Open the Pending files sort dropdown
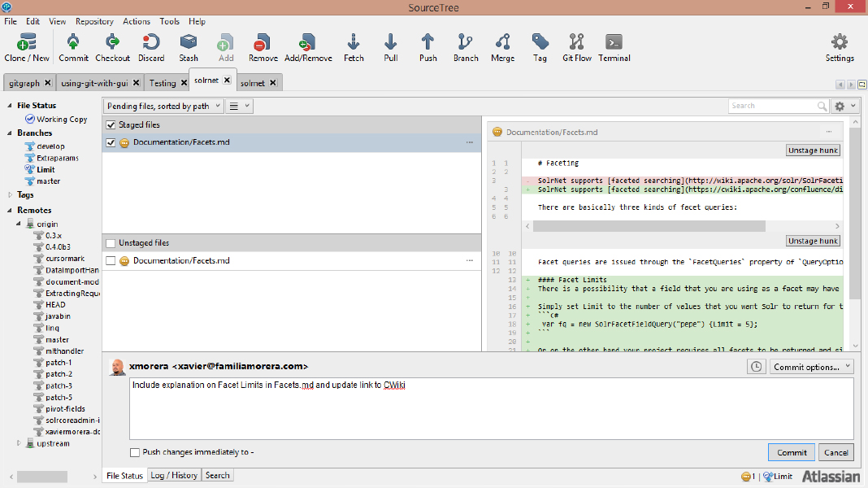Screen dimensions: 868x488 163,106
